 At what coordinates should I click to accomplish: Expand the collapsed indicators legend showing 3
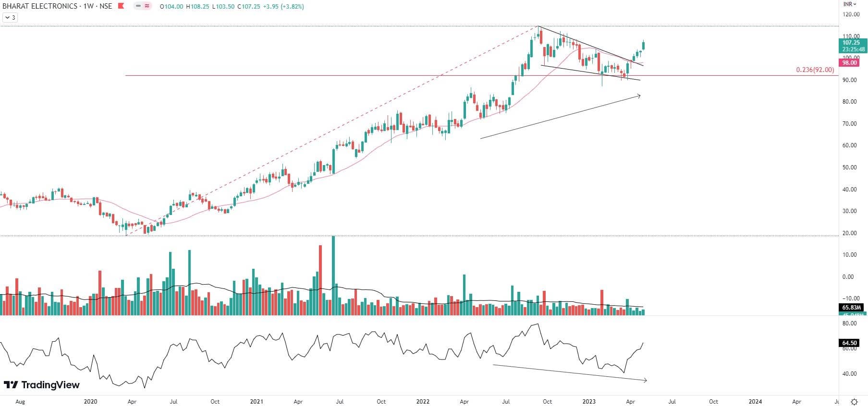click(x=10, y=17)
